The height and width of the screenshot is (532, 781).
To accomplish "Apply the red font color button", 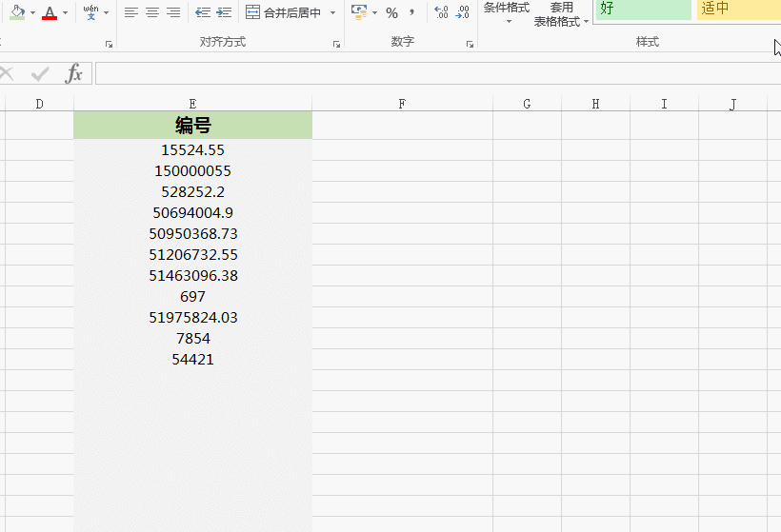I will tap(50, 12).
